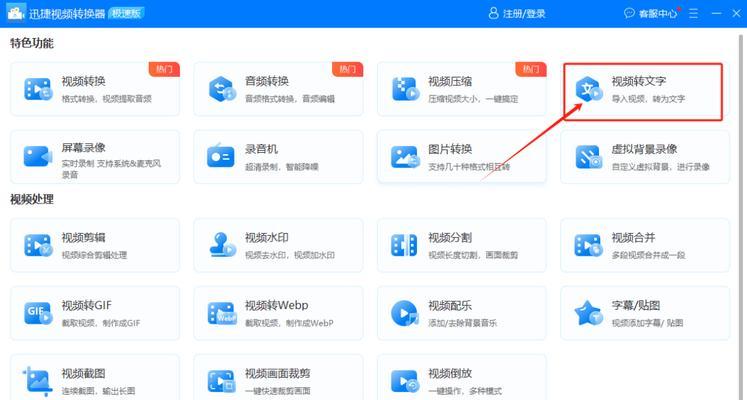Image resolution: width=747 pixels, height=400 pixels.
Task: Select the 视频剪辑 editing icon
Action: point(38,245)
